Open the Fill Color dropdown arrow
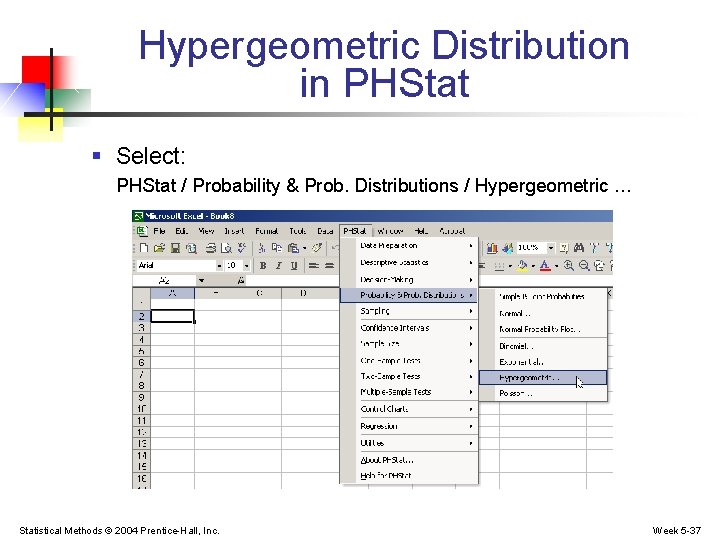Viewport: 720px width, 540px height. pos(533,266)
